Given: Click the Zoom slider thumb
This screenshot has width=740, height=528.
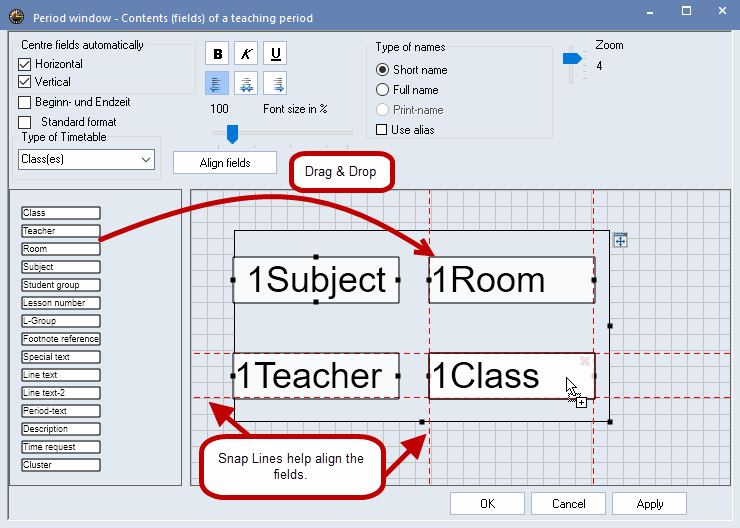Looking at the screenshot, I should [572, 59].
